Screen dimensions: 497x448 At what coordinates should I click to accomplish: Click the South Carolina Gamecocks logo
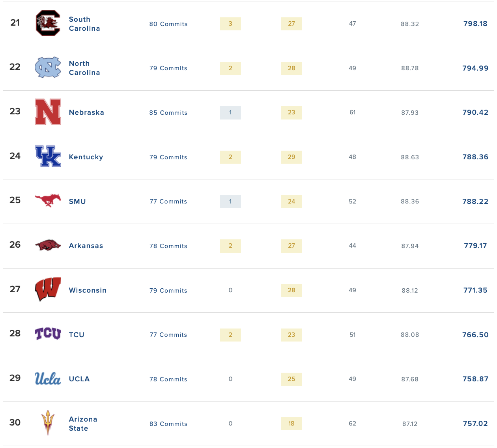48,23
